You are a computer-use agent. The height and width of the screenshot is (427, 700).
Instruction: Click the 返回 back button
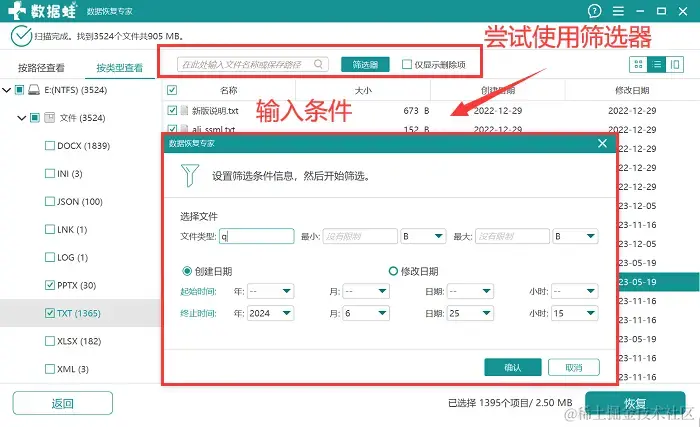tap(62, 403)
